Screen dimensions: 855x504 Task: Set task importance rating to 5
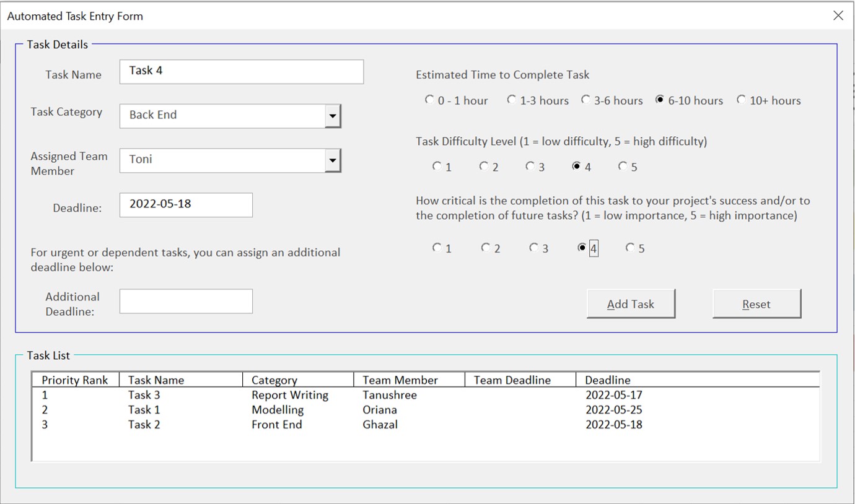click(630, 248)
